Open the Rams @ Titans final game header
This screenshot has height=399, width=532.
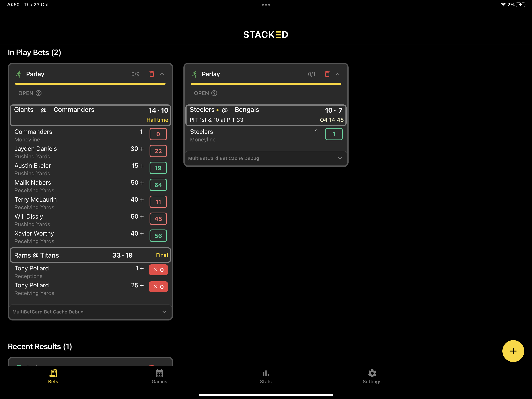coord(90,255)
